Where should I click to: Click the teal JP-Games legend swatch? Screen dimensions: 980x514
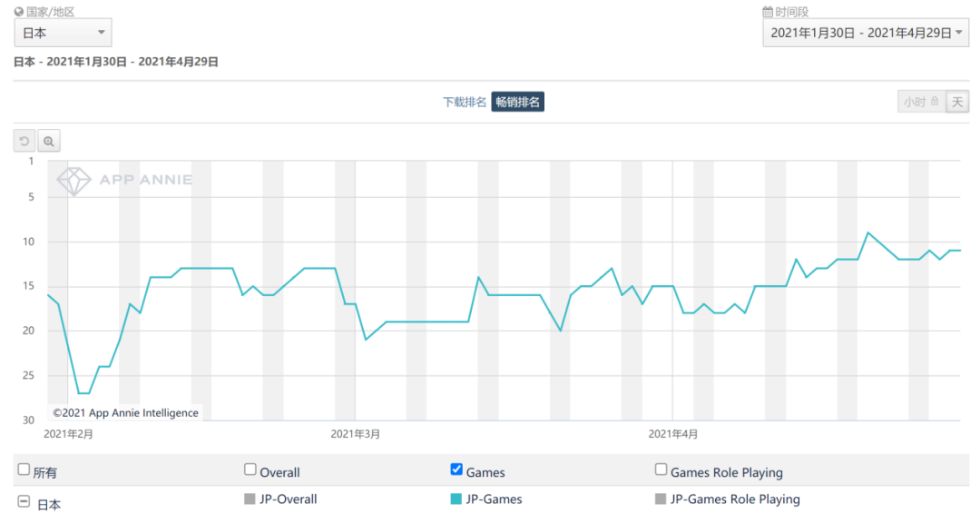point(456,499)
